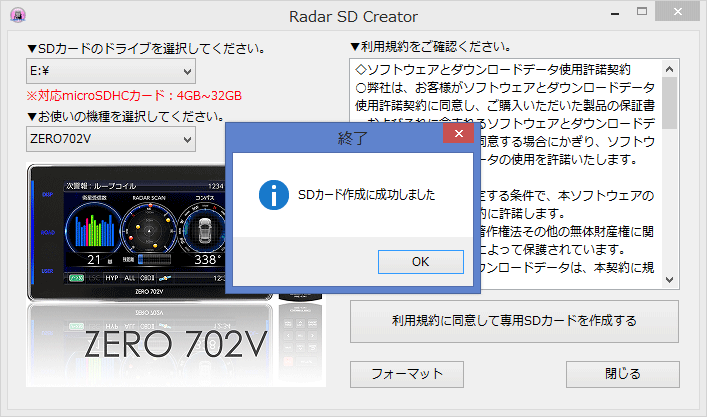Click the ▼SDカードのドライブを選択してください label
707x417 pixels.
(x=146, y=48)
